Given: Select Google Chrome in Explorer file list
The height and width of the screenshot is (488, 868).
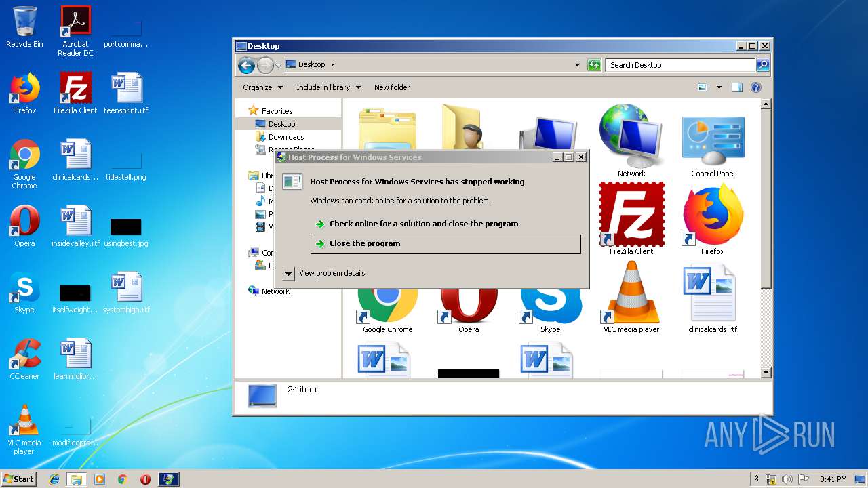Looking at the screenshot, I should click(x=387, y=310).
